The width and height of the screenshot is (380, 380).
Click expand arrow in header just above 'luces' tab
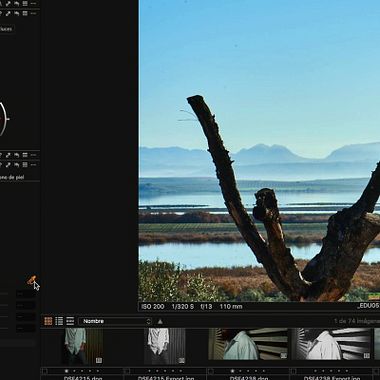[x=8, y=14]
